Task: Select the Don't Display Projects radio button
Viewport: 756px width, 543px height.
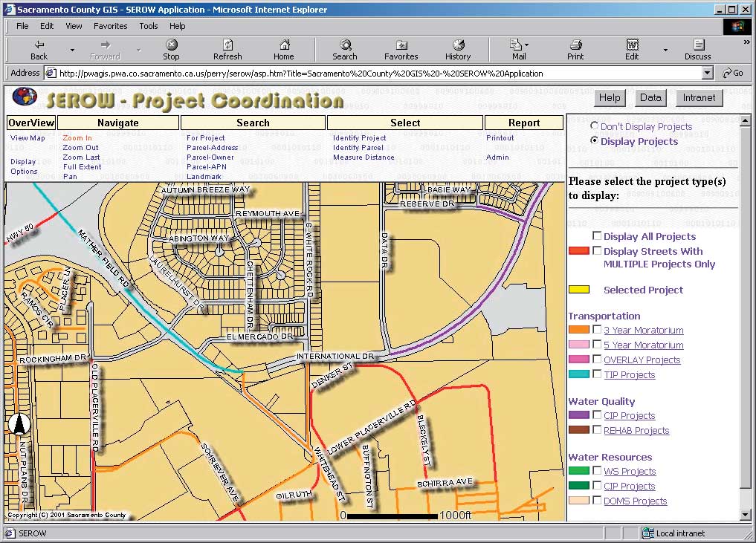Action: [x=595, y=126]
